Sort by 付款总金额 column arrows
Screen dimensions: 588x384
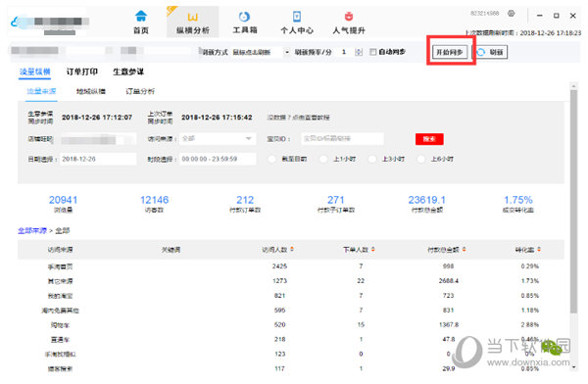click(x=464, y=250)
